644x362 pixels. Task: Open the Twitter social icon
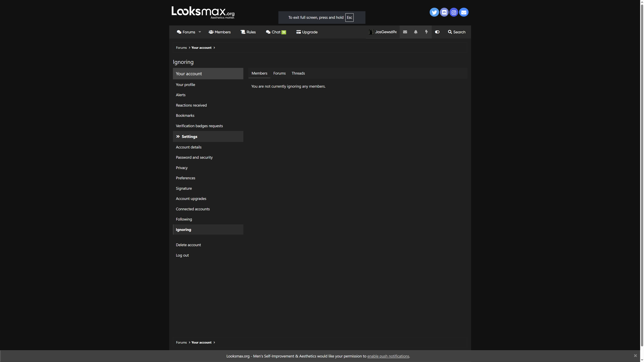click(434, 12)
